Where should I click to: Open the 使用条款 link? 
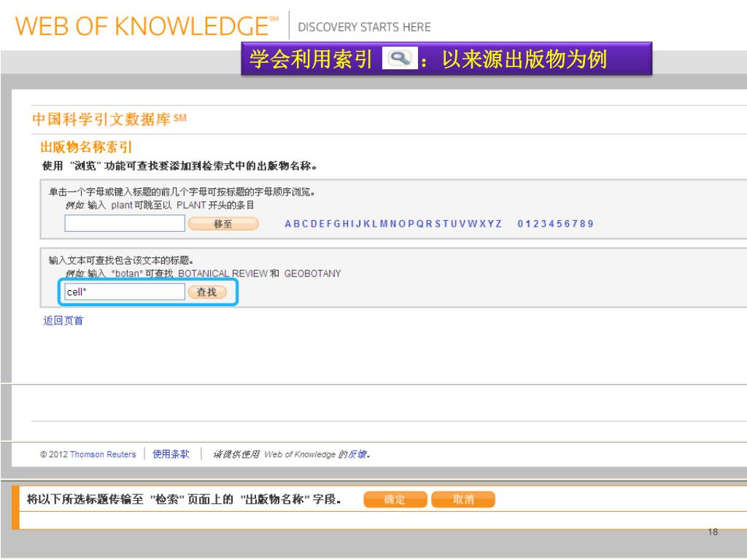171,454
